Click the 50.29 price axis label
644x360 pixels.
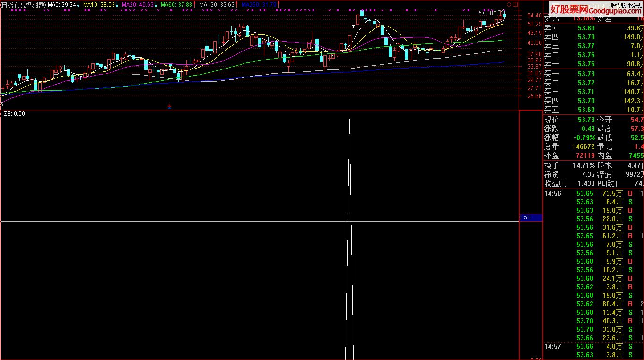point(535,24)
